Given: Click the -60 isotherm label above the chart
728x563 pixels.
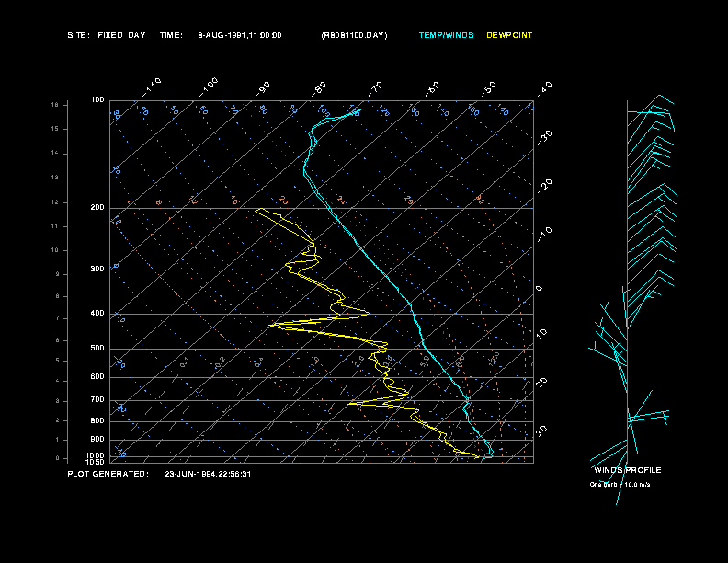Looking at the screenshot, I should coord(432,89).
